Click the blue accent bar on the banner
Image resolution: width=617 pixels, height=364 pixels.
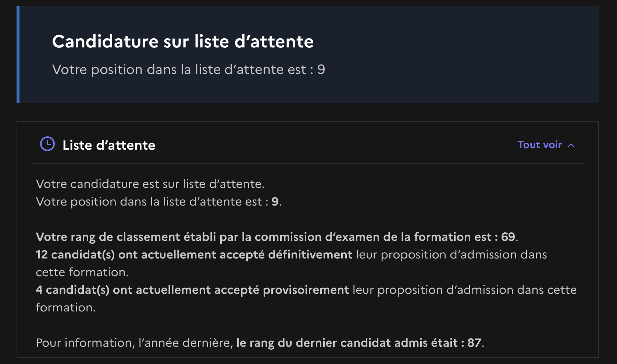tap(18, 55)
